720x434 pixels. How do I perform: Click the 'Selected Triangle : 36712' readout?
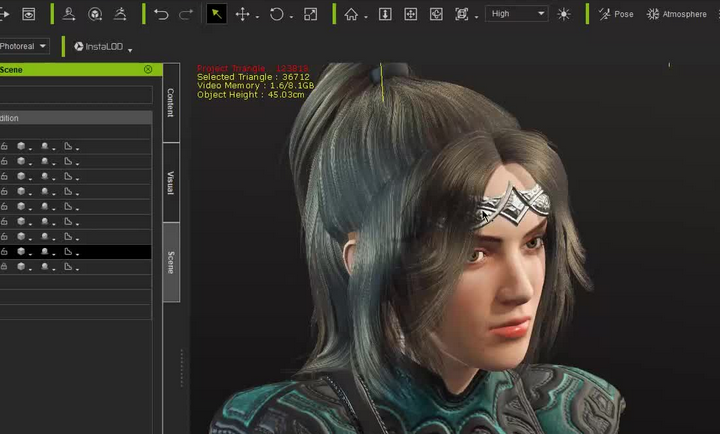coord(253,77)
